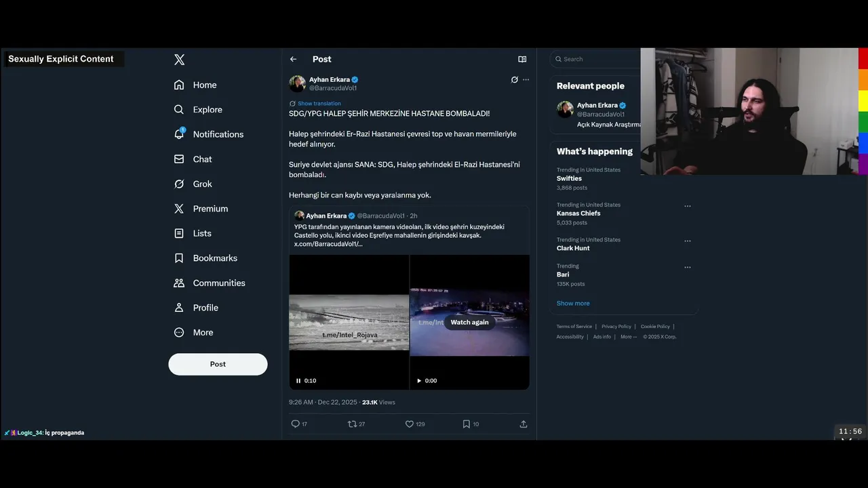Click the Profile person icon

179,308
